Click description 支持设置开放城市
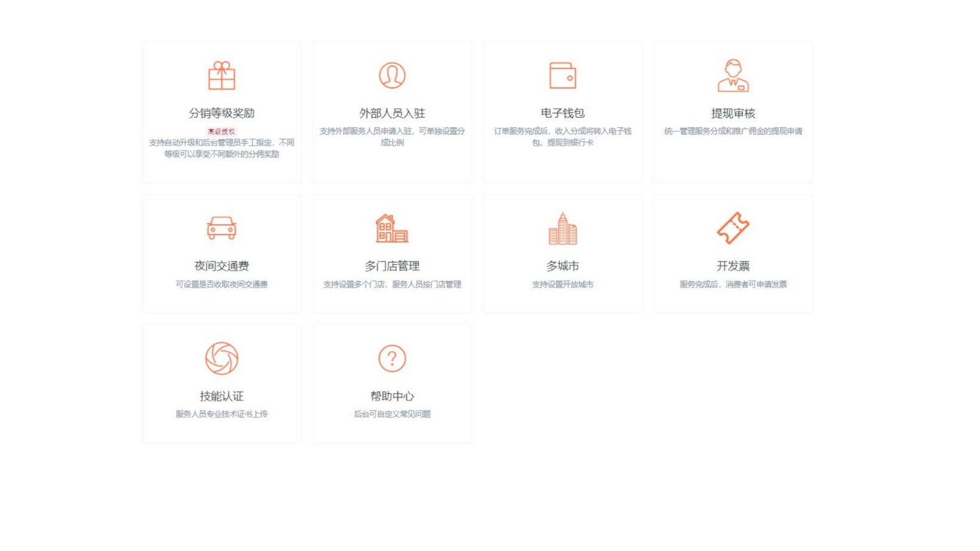The height and width of the screenshot is (551, 980). tap(562, 284)
